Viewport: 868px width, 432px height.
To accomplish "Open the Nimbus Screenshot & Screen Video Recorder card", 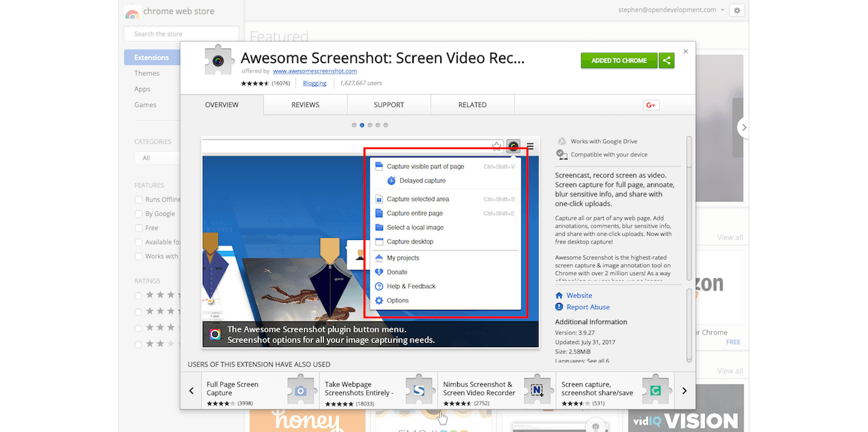I will (x=496, y=391).
